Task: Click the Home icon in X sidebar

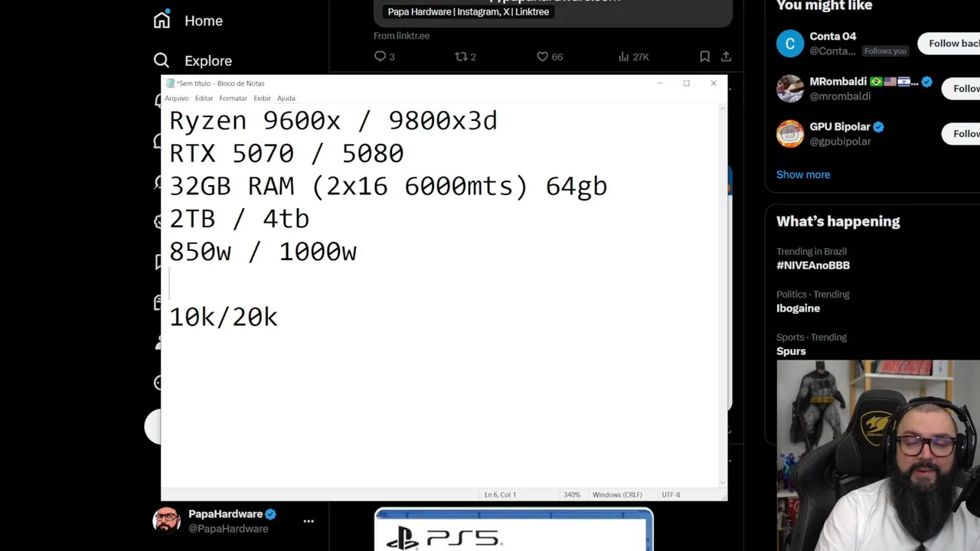Action: [x=162, y=20]
